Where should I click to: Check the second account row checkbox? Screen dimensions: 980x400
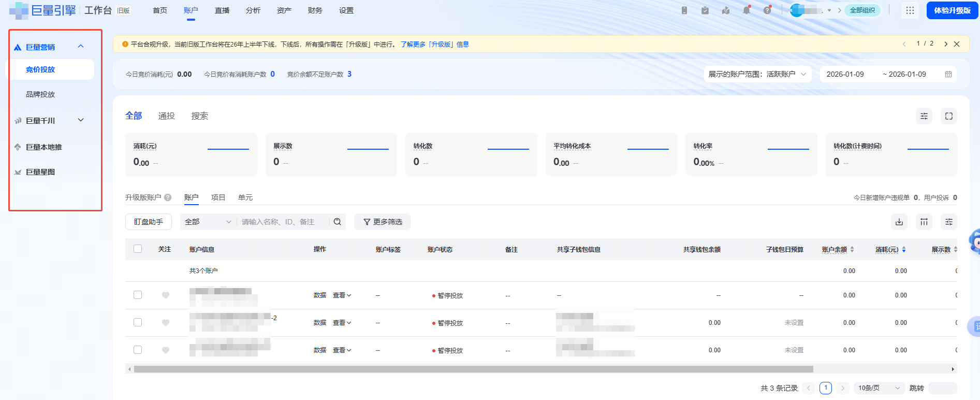tap(138, 322)
